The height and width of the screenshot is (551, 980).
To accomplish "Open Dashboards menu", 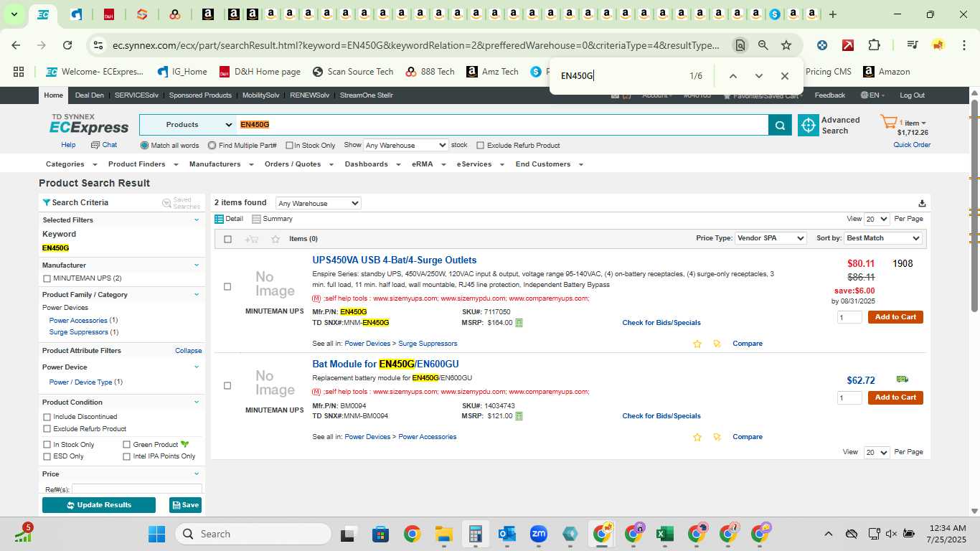I will click(372, 164).
